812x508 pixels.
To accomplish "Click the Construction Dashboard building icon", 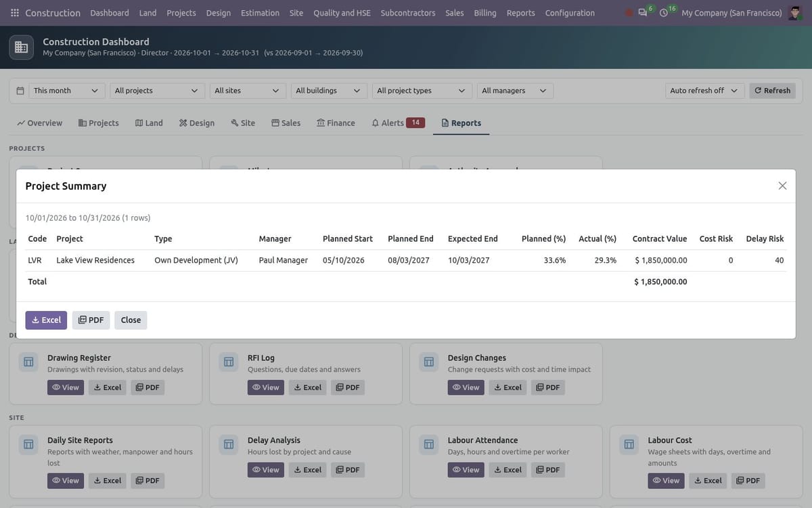I will tap(22, 47).
